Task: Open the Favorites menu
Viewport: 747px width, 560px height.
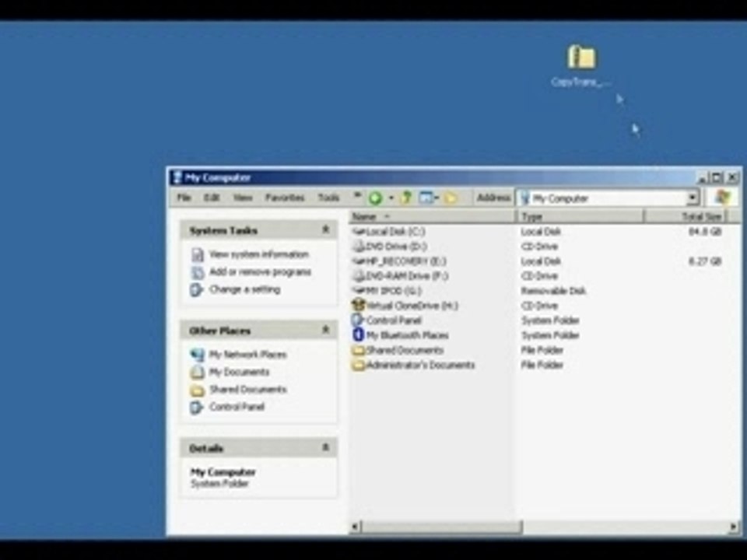Action: (285, 198)
